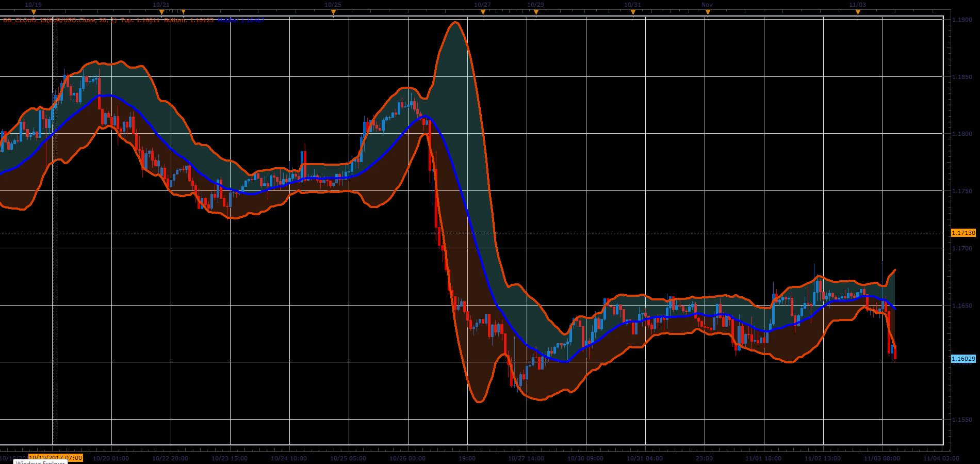Click the 11/04 03:00 time axis label

pyautogui.click(x=941, y=458)
